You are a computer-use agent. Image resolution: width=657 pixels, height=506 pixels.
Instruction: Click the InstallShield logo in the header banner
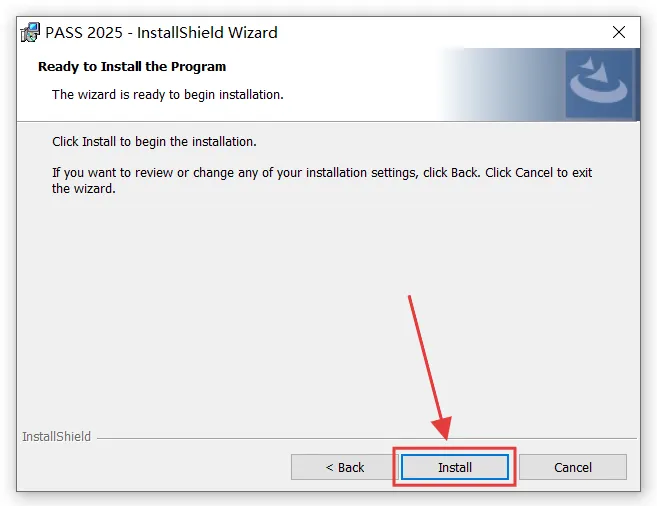point(599,84)
